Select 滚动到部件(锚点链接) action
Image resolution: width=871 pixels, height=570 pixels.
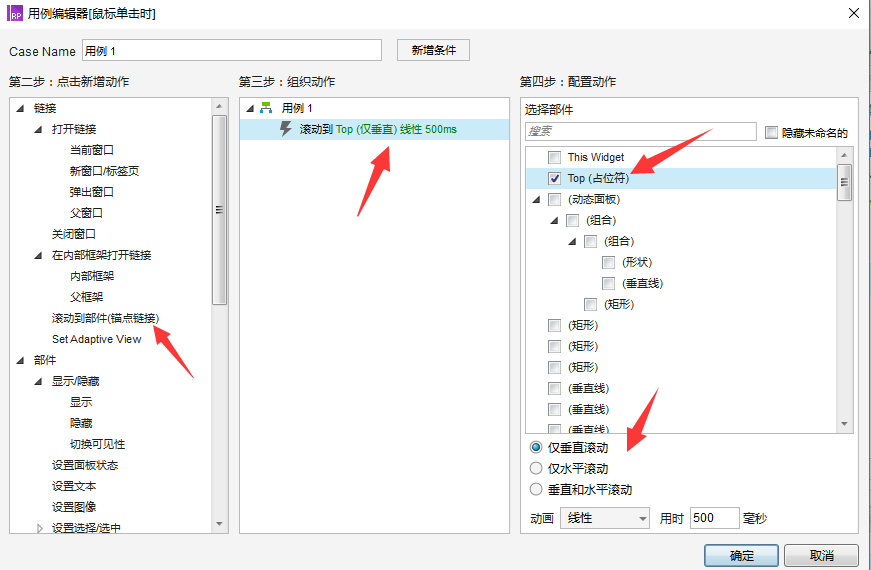(x=106, y=318)
